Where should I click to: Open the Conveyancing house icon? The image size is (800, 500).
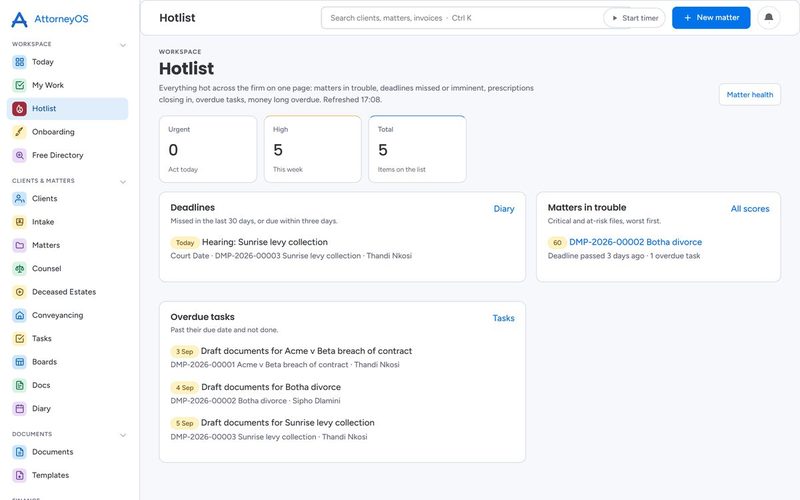(x=19, y=315)
